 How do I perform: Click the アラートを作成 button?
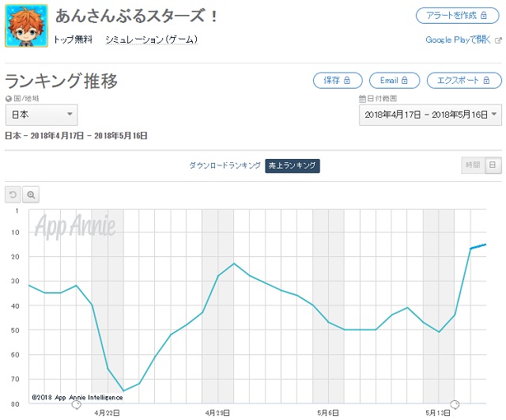[x=457, y=16]
